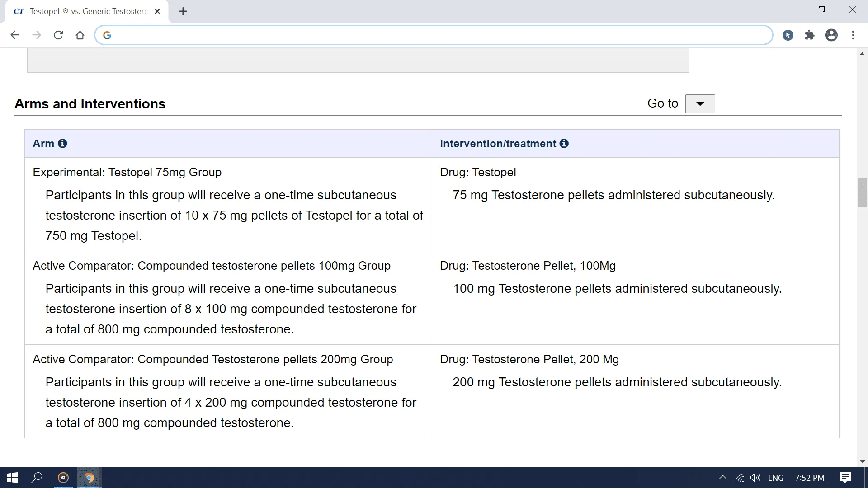868x488 pixels.
Task: Open Chrome's three-dot menu
Action: click(x=853, y=35)
